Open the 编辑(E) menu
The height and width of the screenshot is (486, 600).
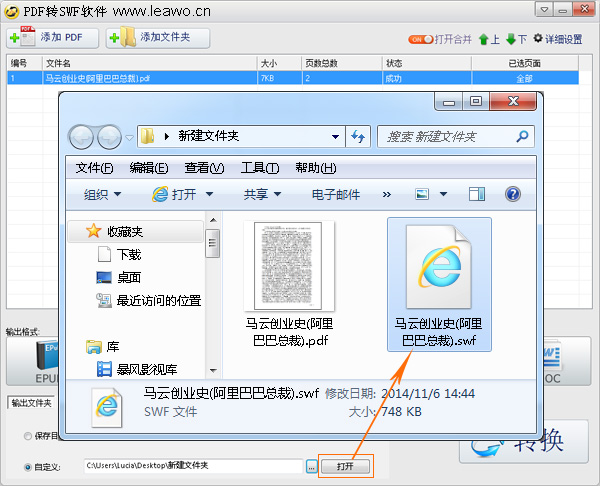pyautogui.click(x=149, y=168)
